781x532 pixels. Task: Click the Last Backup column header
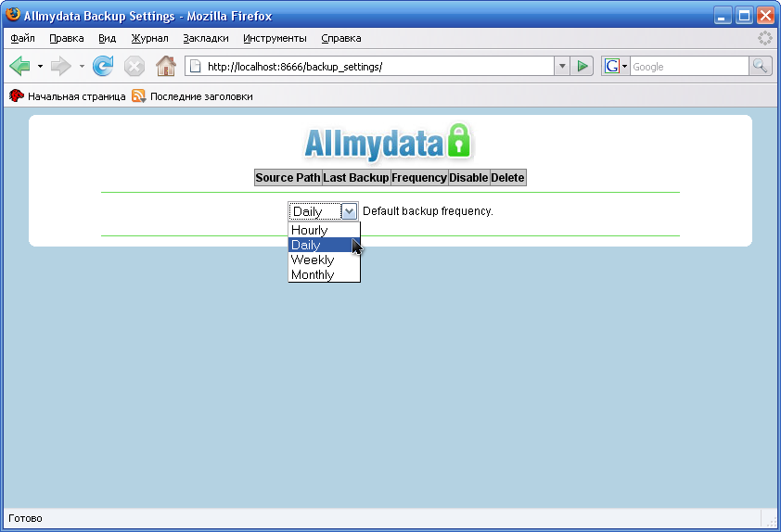(x=356, y=178)
